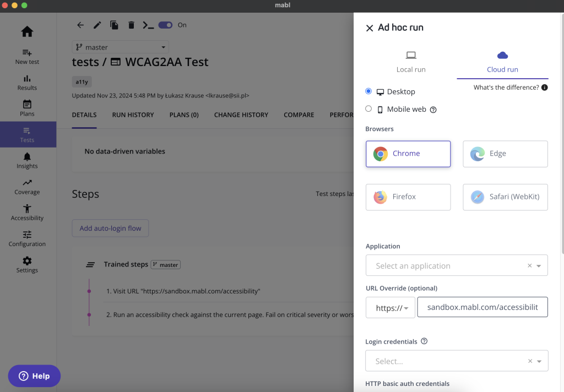564x392 pixels.
Task: Open the RUN HISTORY tab
Action: tap(133, 115)
